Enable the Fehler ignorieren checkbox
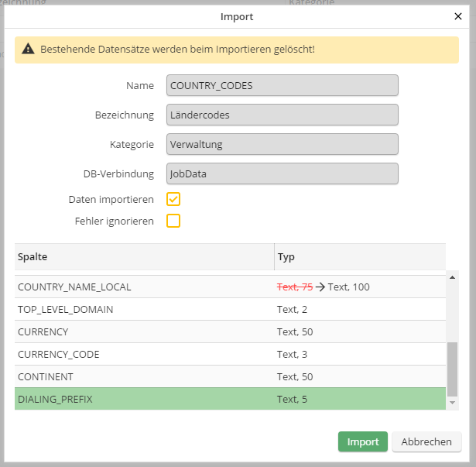This screenshot has width=476, height=467. (173, 221)
